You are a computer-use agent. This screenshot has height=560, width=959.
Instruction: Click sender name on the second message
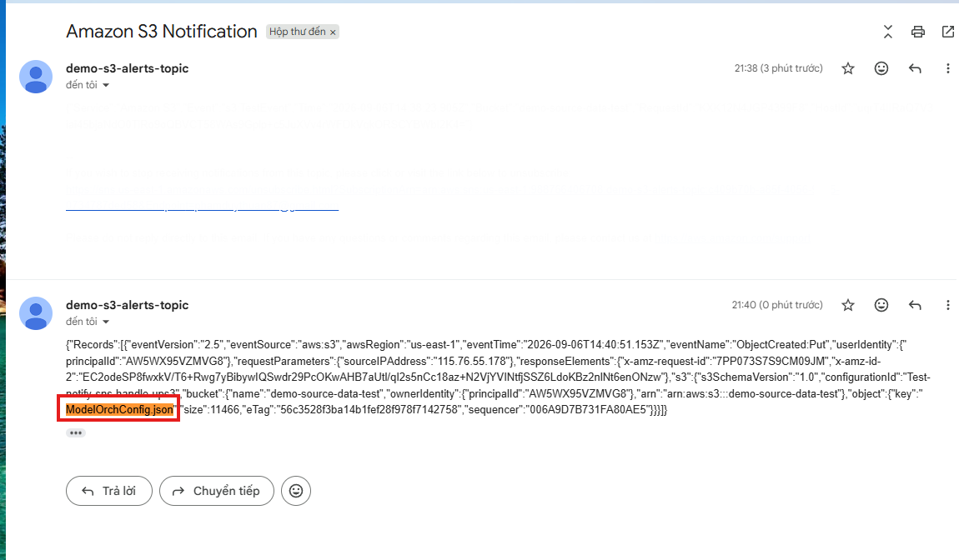[x=128, y=305]
